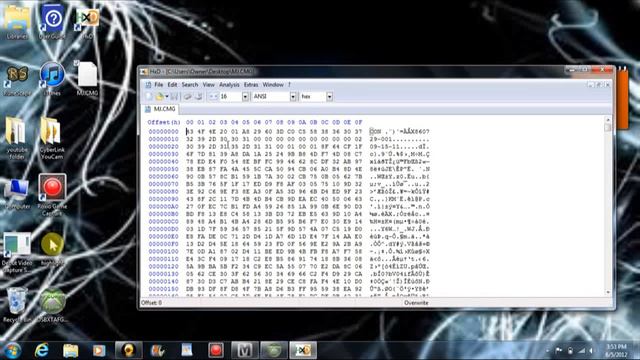
Task: Open Windows Media Player from taskbar
Action: (x=99, y=350)
